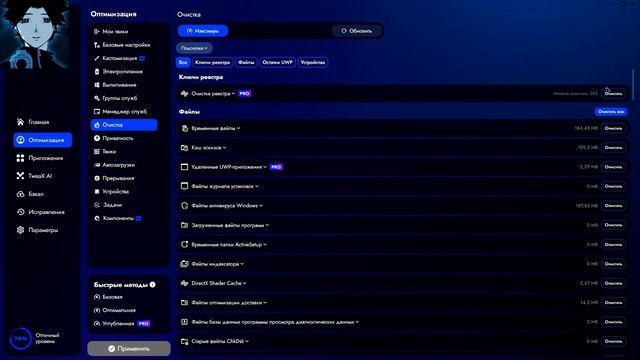Click the DirectX Shader Cache row icon
The width and height of the screenshot is (640, 360).
(184, 283)
